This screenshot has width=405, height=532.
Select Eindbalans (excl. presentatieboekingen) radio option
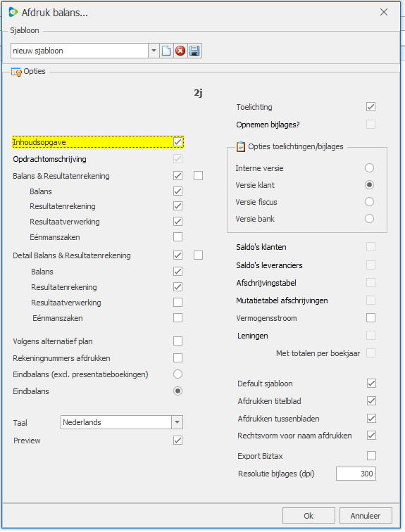pyautogui.click(x=177, y=374)
